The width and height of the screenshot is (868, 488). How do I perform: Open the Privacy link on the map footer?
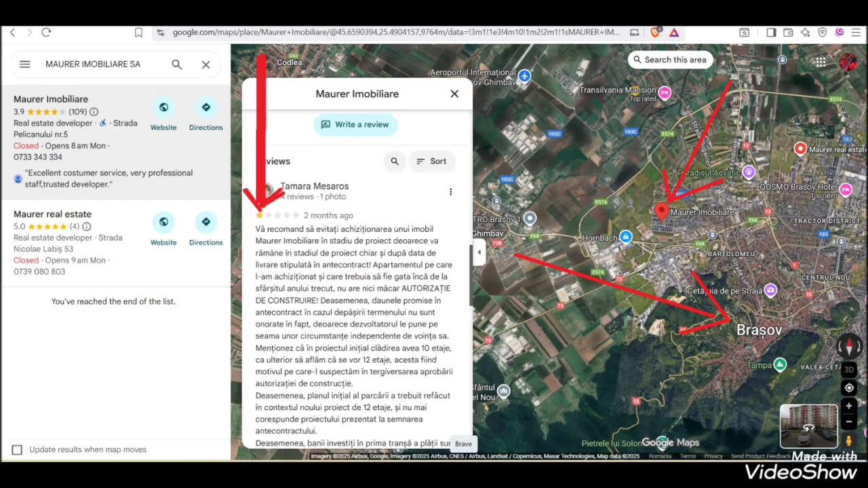713,456
